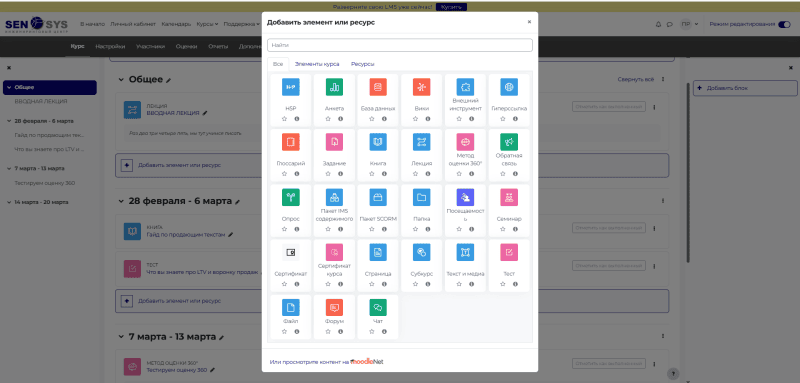Viewport: 800px width, 383px height.
Task: Switch to the Все tab
Action: click(x=278, y=64)
